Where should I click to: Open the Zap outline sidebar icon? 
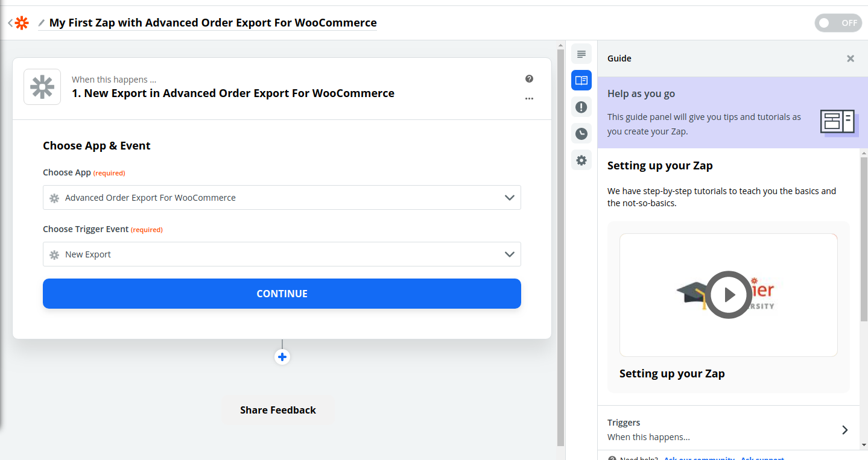pyautogui.click(x=581, y=54)
